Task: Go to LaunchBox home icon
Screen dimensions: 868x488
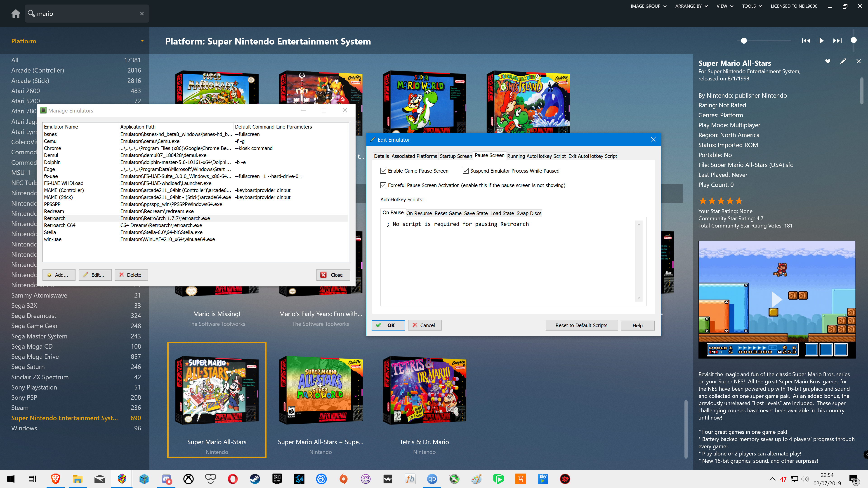Action: [x=16, y=14]
